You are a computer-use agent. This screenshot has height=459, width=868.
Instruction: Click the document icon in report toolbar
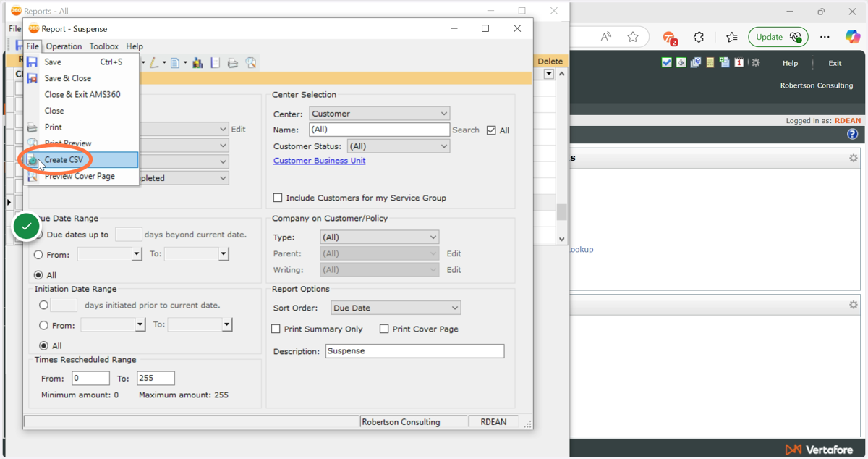point(174,63)
